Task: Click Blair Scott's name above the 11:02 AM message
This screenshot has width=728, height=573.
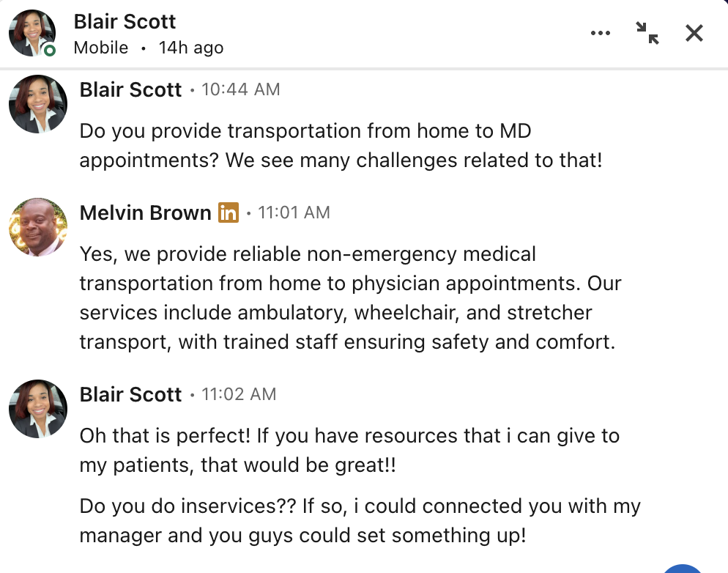Action: point(130,395)
